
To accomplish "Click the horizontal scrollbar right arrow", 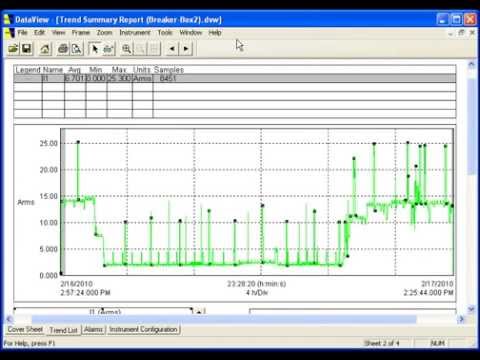I will click(461, 319).
